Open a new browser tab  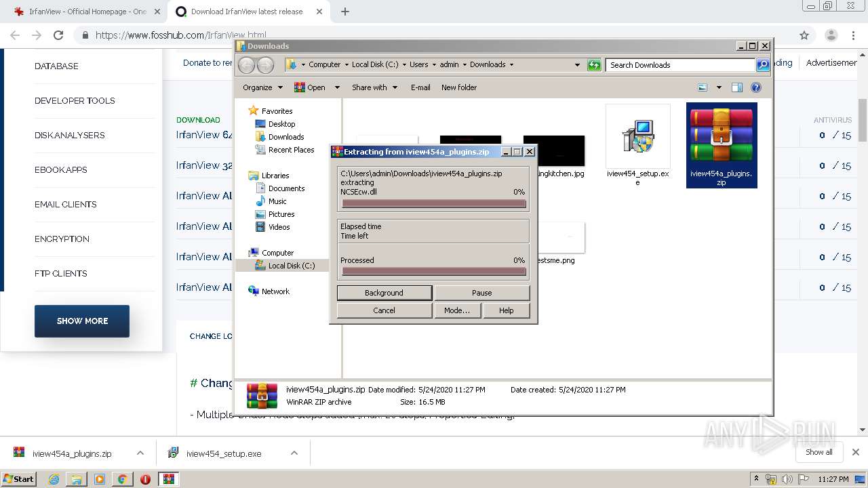pos(345,12)
